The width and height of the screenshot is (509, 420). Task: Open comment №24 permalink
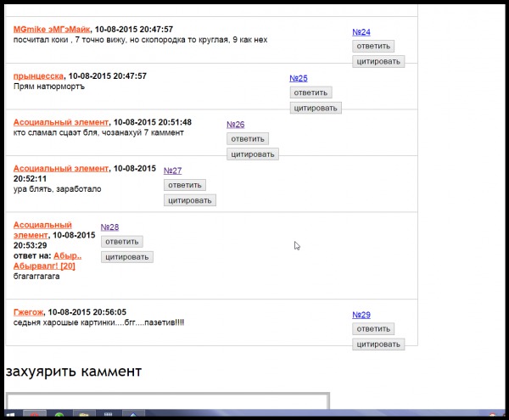pos(361,32)
